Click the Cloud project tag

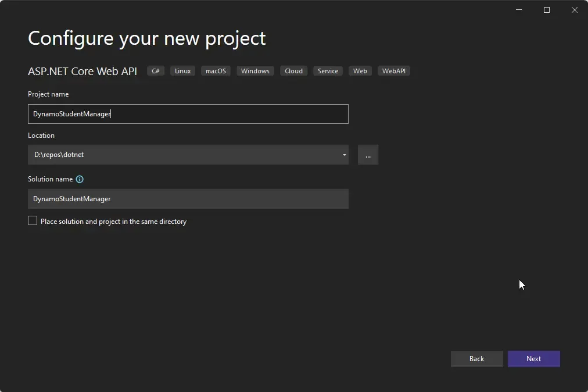coord(293,70)
